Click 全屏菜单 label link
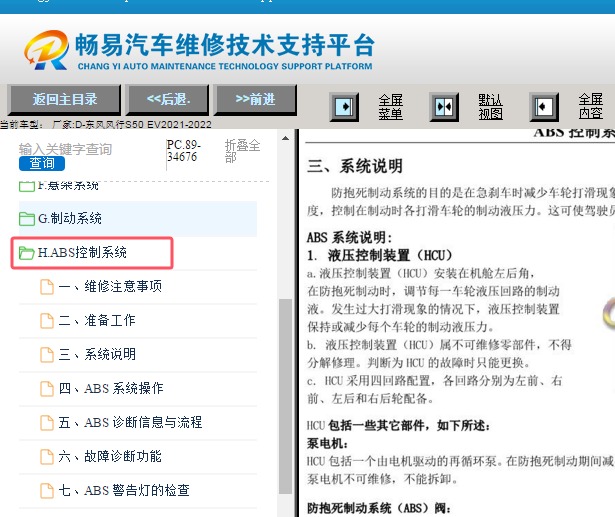The width and height of the screenshot is (615, 517). 391,107
